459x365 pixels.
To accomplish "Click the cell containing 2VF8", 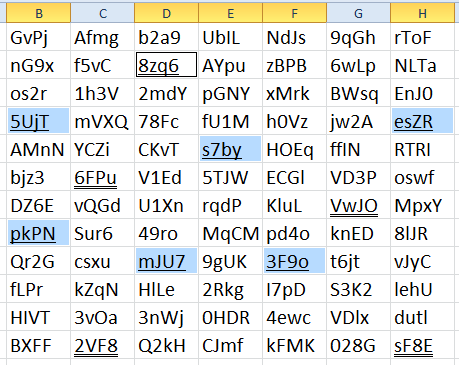I will [x=102, y=345].
